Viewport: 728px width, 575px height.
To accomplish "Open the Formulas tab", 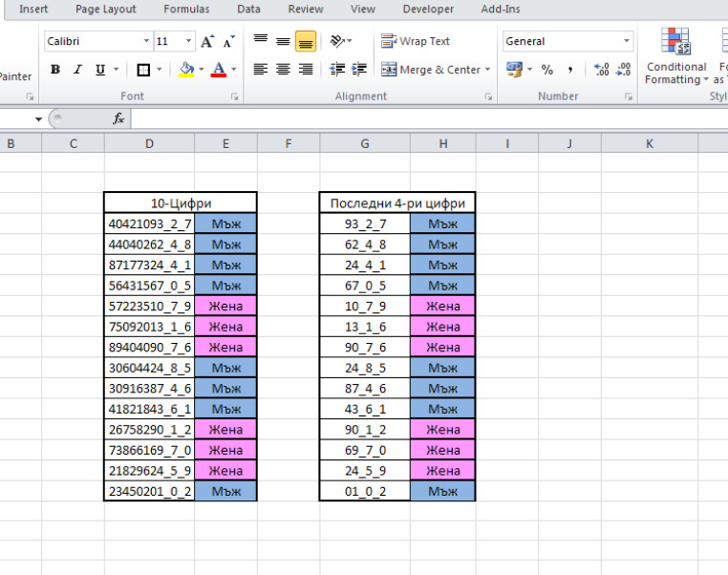I will coord(186,9).
